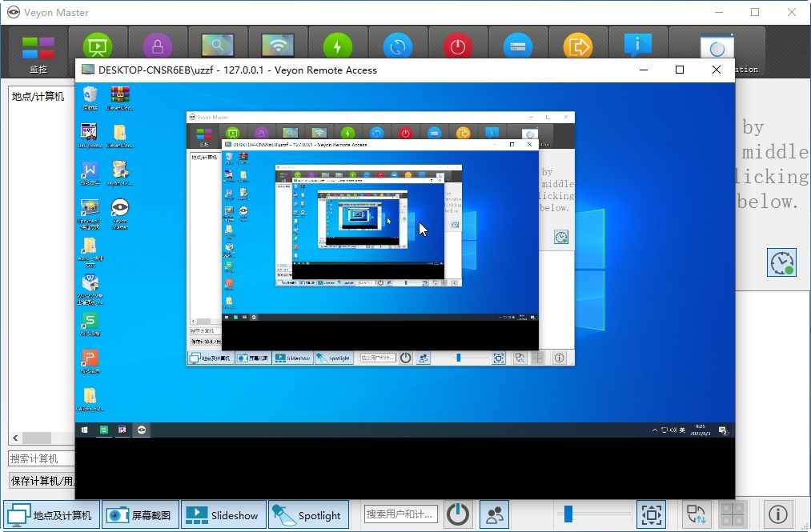Toggle the Spotlight panel button
This screenshot has width=811, height=532.
pos(308,515)
